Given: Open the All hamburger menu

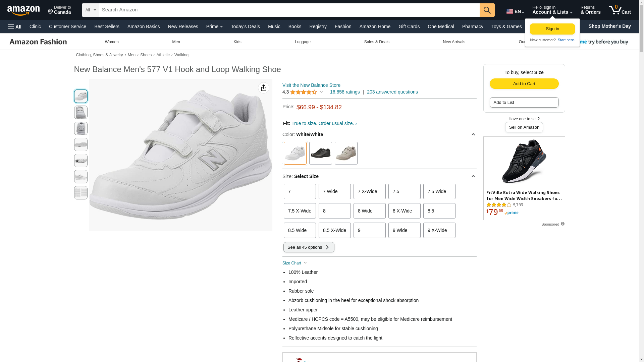Looking at the screenshot, I should (x=15, y=27).
